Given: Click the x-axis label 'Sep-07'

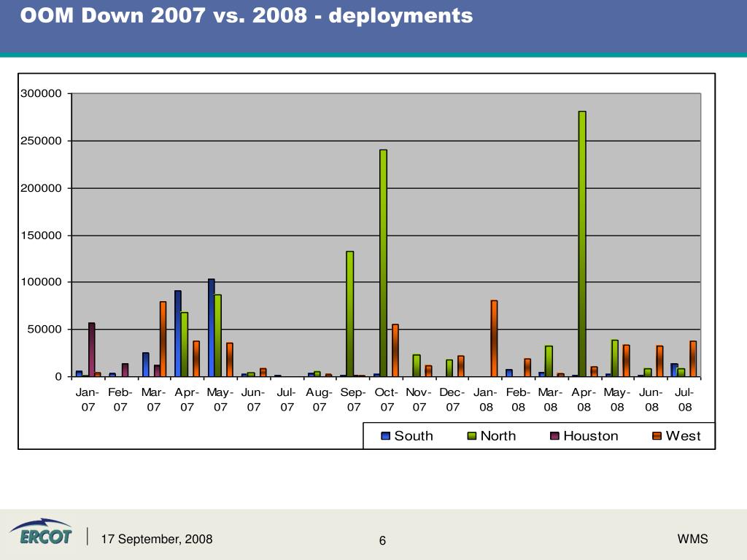Looking at the screenshot, I should (x=354, y=400).
